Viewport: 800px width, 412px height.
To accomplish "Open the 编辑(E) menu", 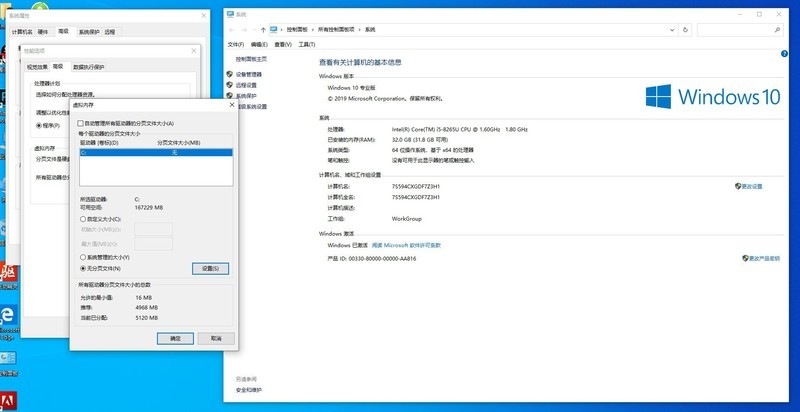I will [x=259, y=45].
